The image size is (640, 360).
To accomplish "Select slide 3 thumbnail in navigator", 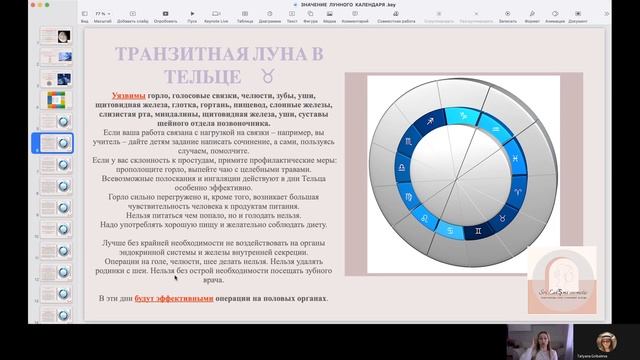I will [x=56, y=78].
